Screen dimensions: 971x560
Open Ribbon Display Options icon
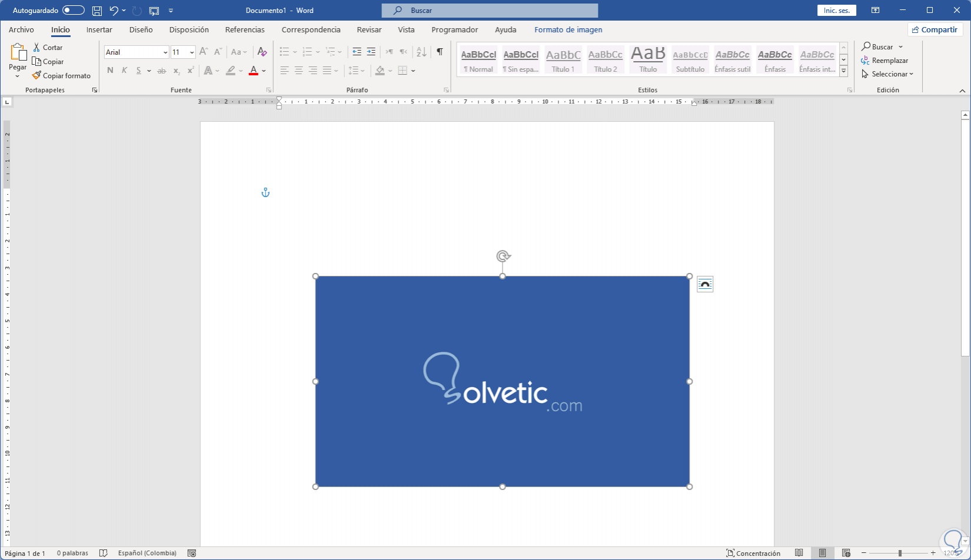tap(876, 11)
